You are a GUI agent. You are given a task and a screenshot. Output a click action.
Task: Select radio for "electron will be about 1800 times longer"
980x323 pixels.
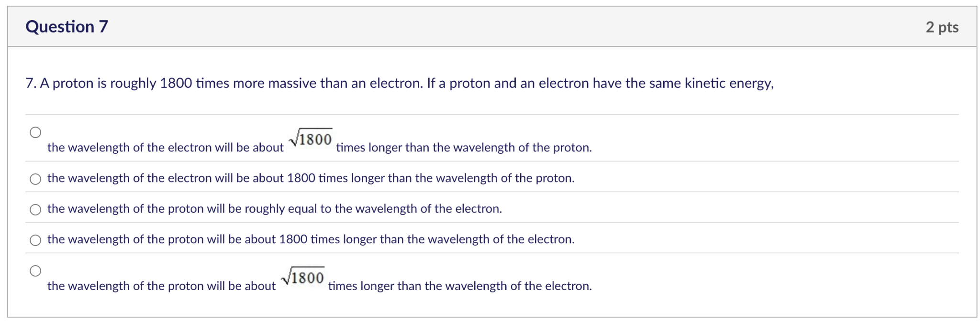[35, 179]
